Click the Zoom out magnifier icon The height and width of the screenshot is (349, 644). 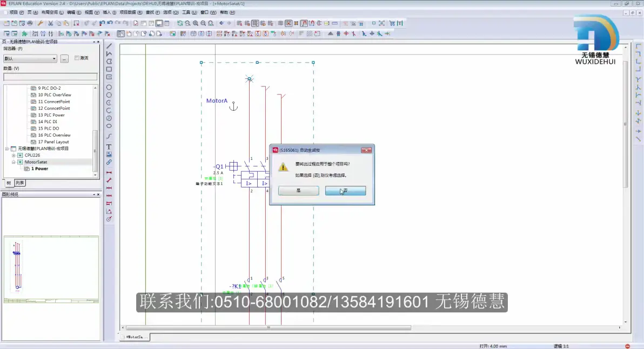[203, 23]
